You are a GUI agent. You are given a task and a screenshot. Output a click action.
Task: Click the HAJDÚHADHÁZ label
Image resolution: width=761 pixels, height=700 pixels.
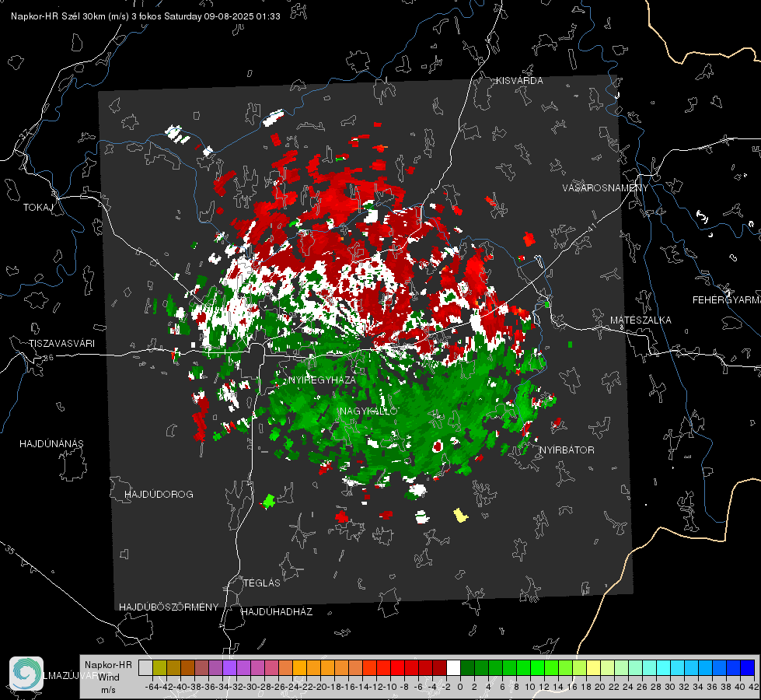point(277,611)
